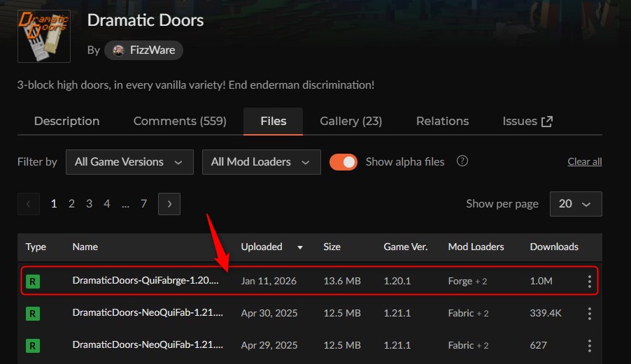Click the Clear all filters link
The height and width of the screenshot is (364, 631).
585,161
